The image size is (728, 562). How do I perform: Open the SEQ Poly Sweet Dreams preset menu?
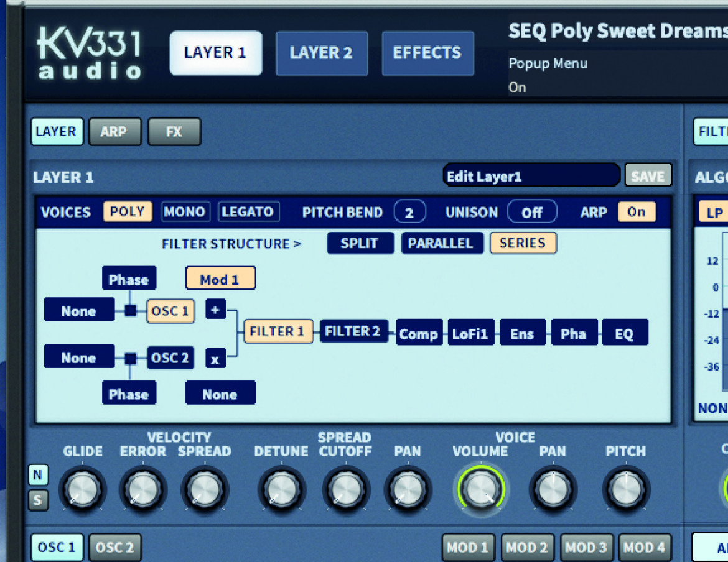coord(618,32)
